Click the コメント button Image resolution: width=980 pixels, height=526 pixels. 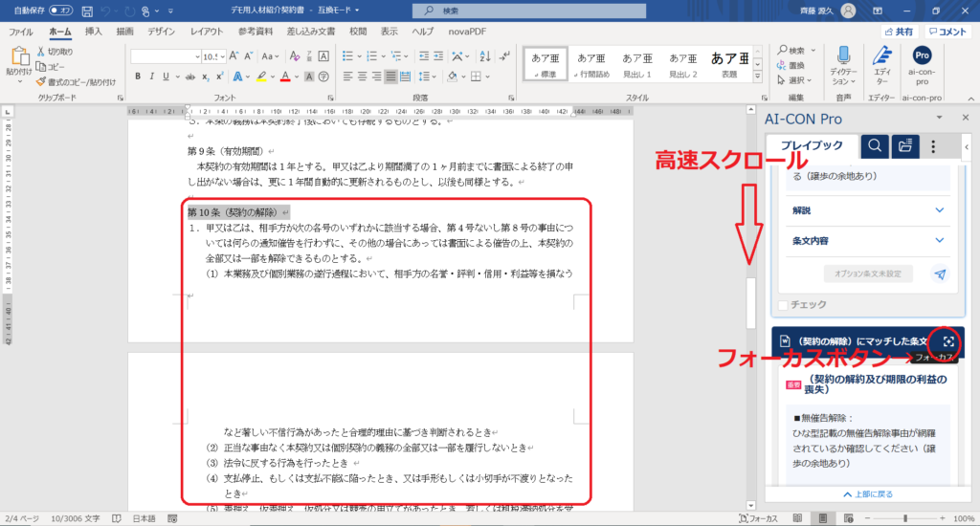pos(947,32)
